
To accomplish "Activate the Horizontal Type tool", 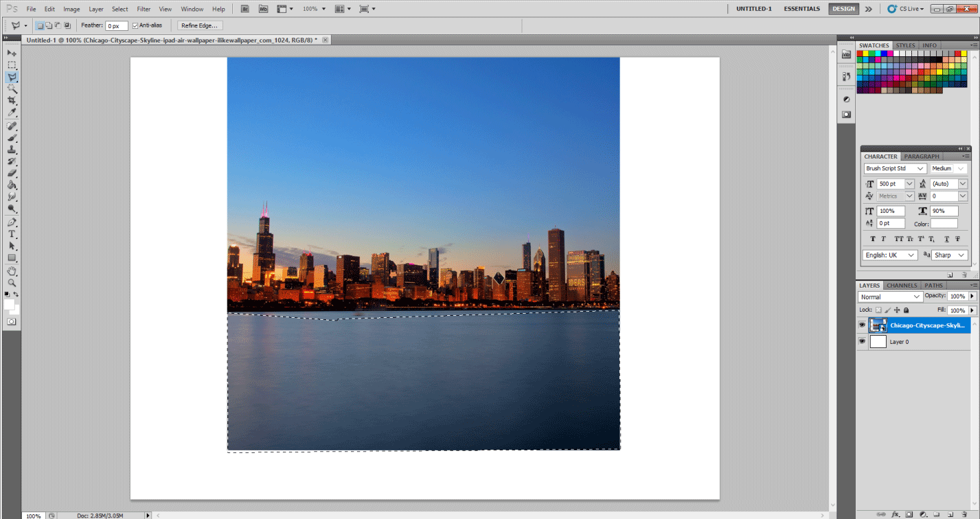I will [12, 234].
